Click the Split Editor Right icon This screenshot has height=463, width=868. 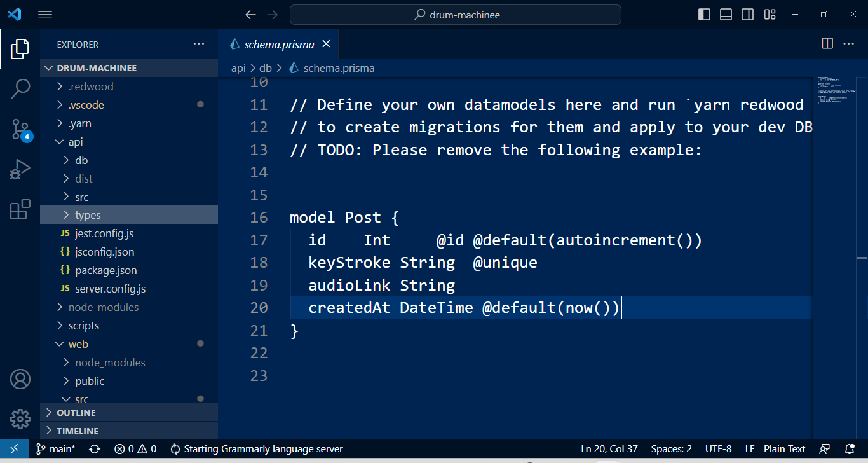[827, 43]
